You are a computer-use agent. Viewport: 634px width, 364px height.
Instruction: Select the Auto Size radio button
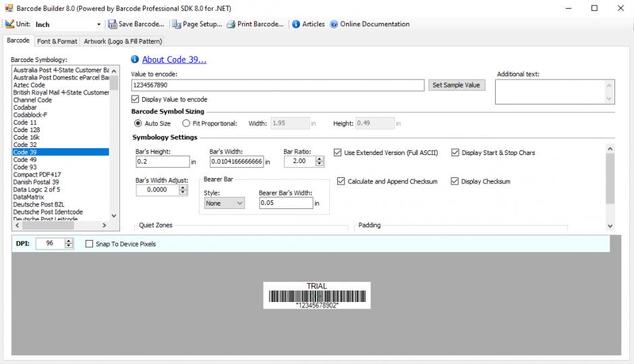point(138,123)
